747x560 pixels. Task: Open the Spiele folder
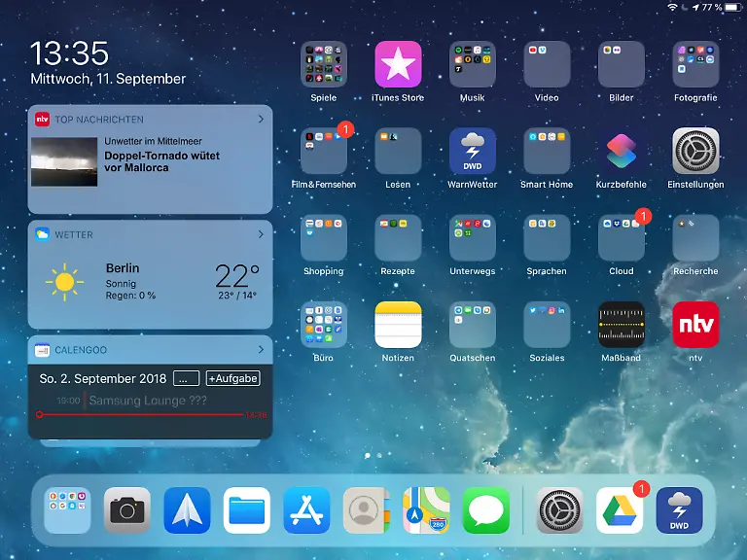click(x=324, y=64)
